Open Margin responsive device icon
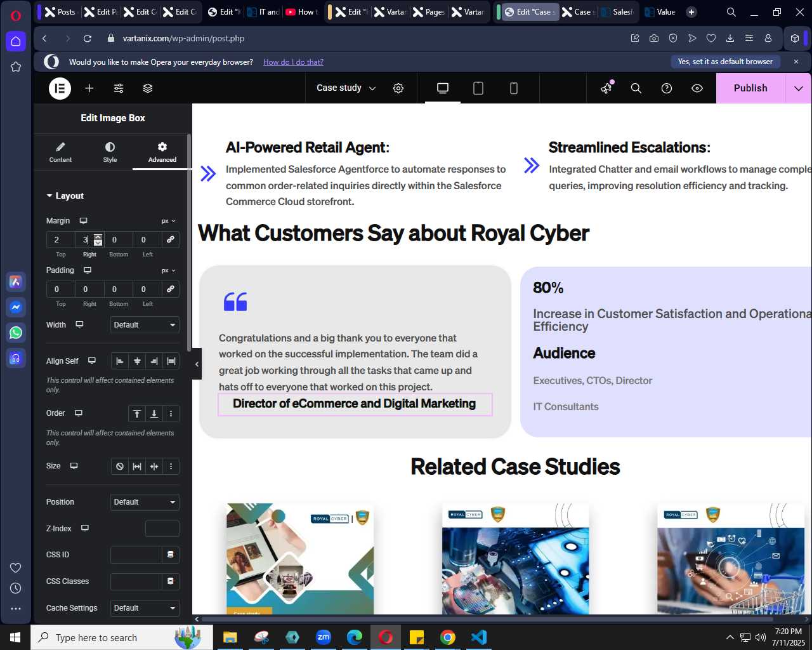Screen dimensions: 812x650 click(83, 221)
